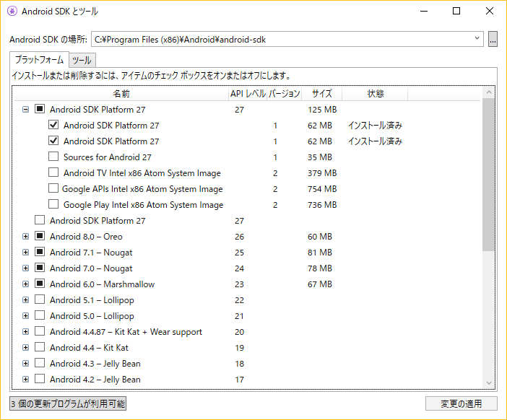Toggle the Android 7.1 – Nougat checkbox
The height and width of the screenshot is (420, 507).
(40, 252)
